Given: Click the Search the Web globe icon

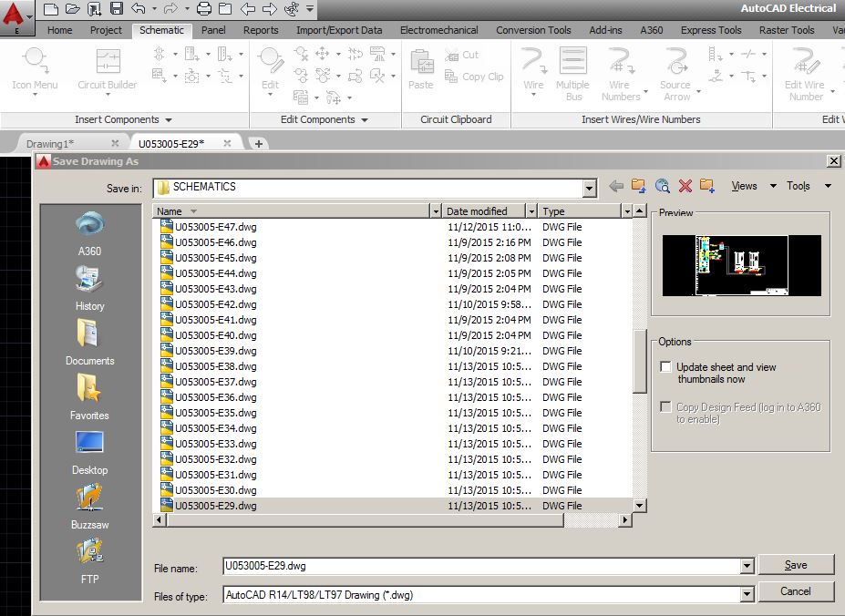Looking at the screenshot, I should pyautogui.click(x=662, y=185).
